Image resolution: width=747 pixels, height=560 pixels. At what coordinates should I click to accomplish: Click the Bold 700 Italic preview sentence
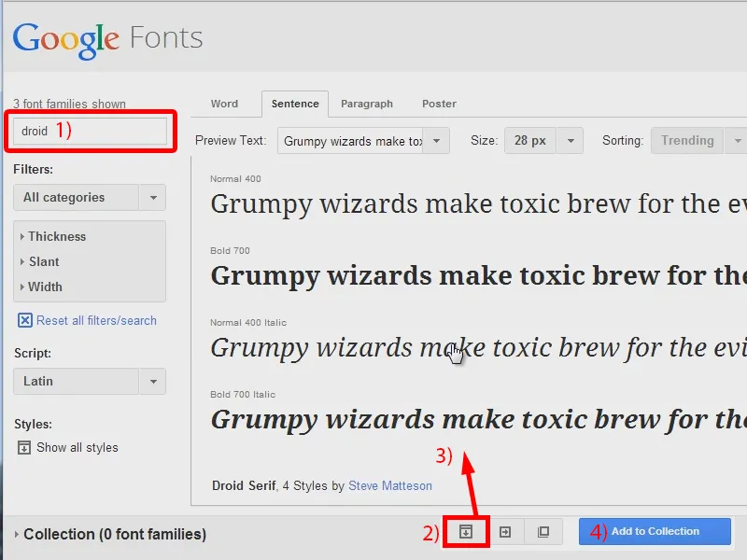click(x=478, y=421)
